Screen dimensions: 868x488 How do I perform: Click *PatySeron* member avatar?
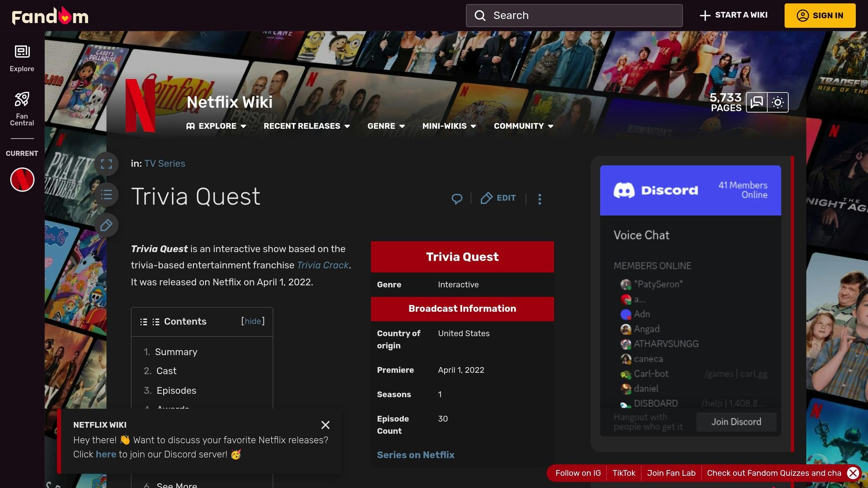click(626, 284)
